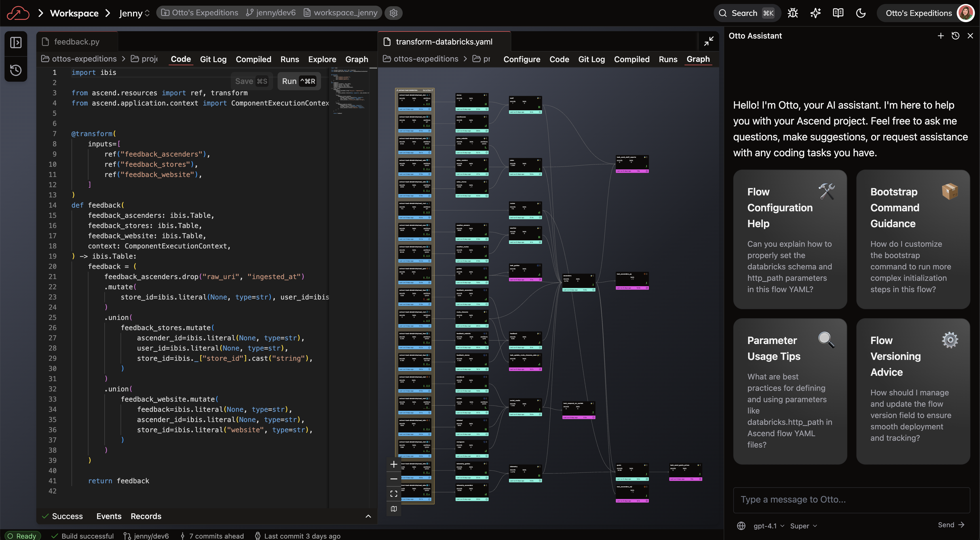
Task: Select Parameter Usage Tips suggestion card
Action: [790, 391]
